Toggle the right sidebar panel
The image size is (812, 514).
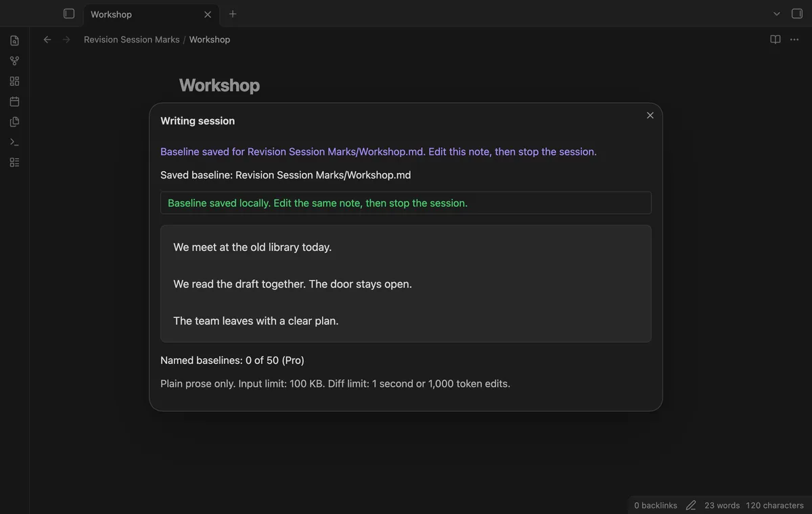(x=797, y=14)
